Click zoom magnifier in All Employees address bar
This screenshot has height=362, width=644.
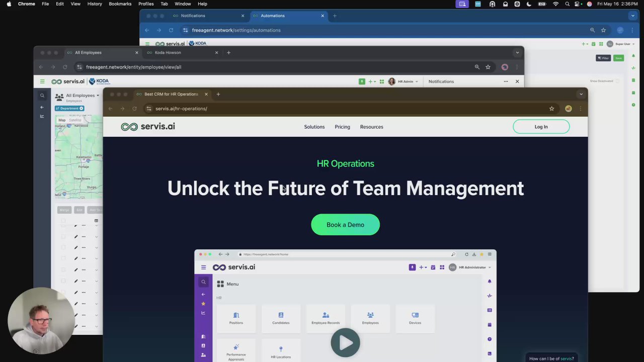tap(477, 67)
